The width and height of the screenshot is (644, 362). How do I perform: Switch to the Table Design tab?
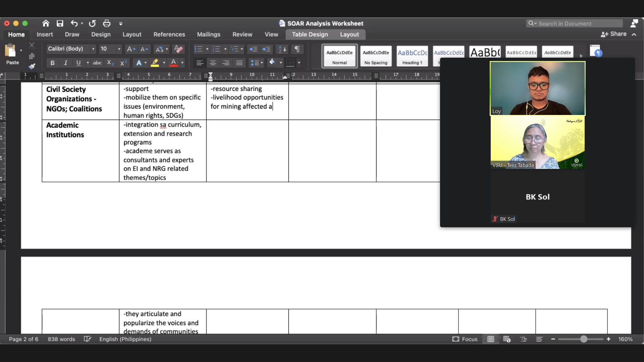310,34
